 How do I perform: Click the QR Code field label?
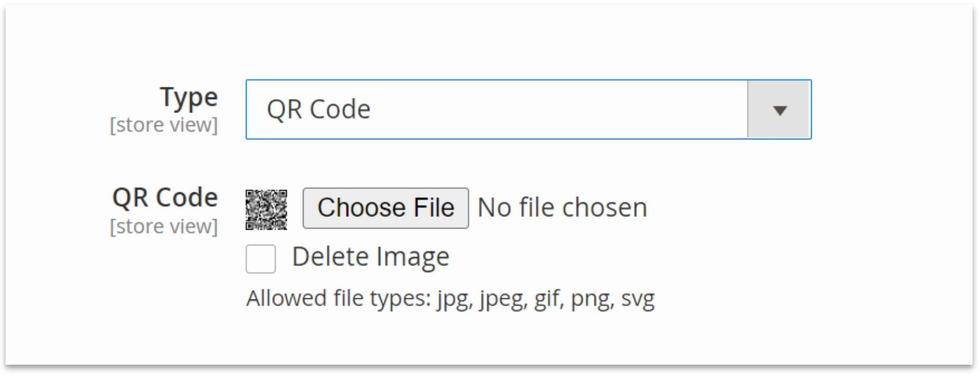click(x=165, y=198)
